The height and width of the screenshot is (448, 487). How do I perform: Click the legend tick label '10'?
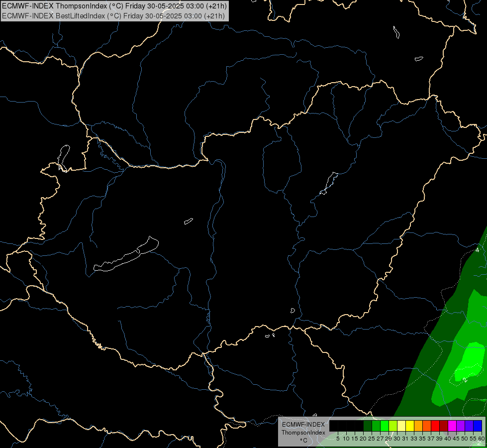pyautogui.click(x=346, y=439)
